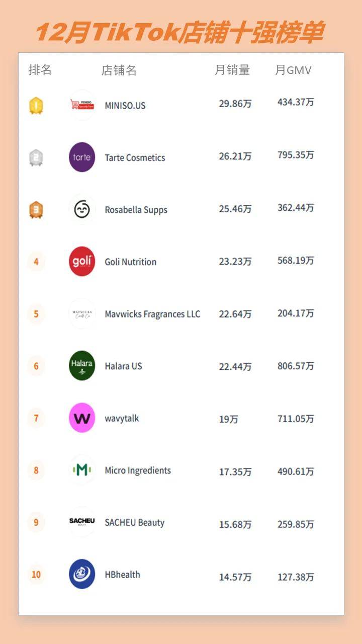Screen dimensions: 362x644
Task: Click the SACHEU Beauty logo
Action: coord(82,522)
